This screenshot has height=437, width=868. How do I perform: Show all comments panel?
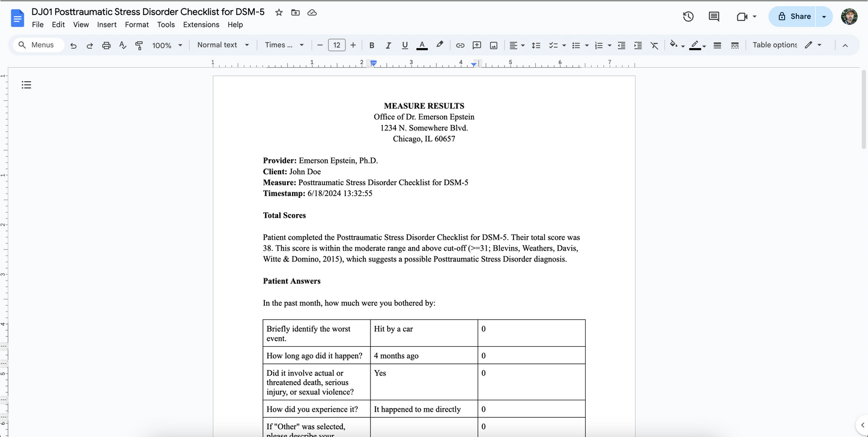point(714,17)
